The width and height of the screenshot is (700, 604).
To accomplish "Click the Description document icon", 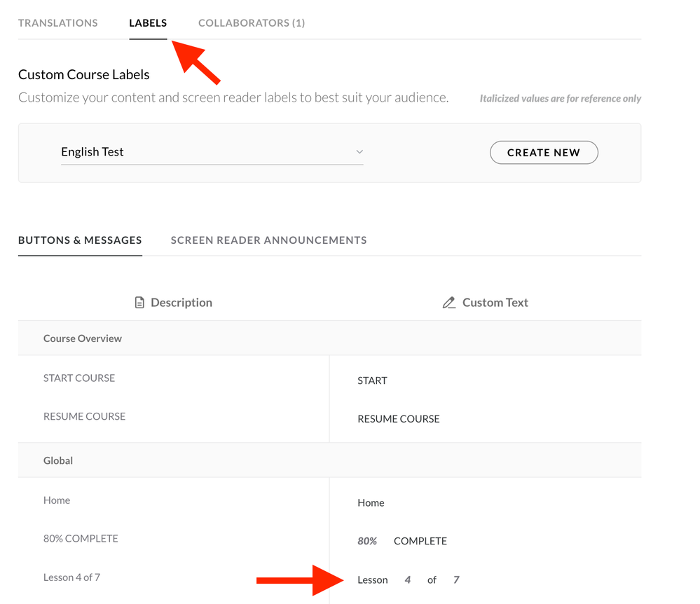I will click(x=139, y=303).
